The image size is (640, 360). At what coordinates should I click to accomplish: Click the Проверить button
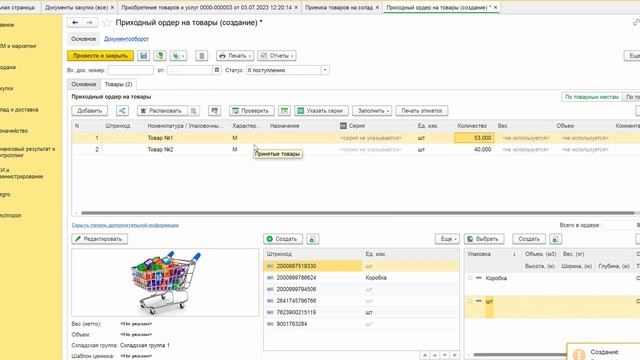(251, 111)
